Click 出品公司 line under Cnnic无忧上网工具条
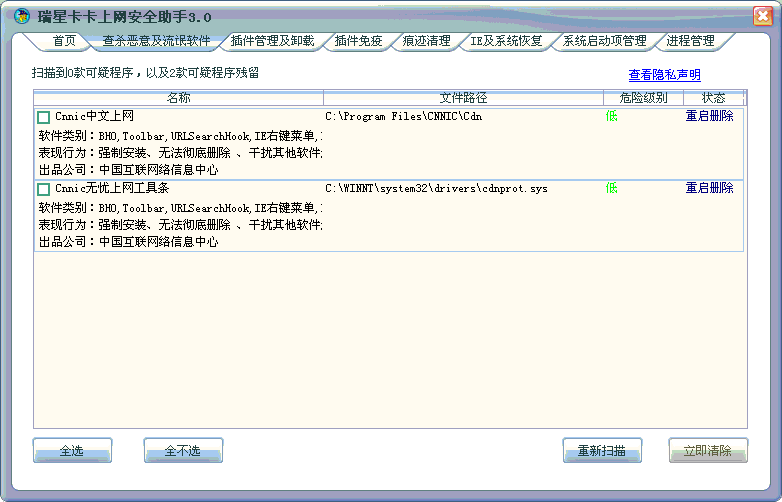 coord(128,242)
